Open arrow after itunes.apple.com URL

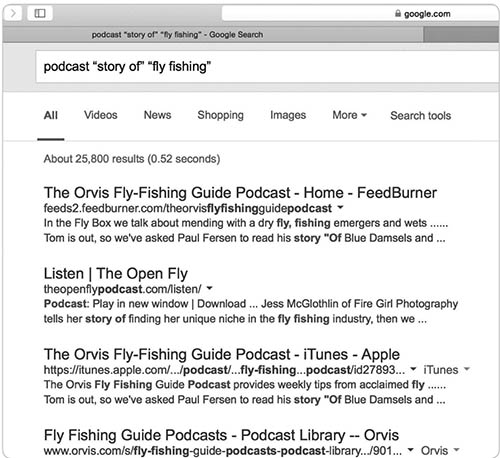click(x=413, y=369)
